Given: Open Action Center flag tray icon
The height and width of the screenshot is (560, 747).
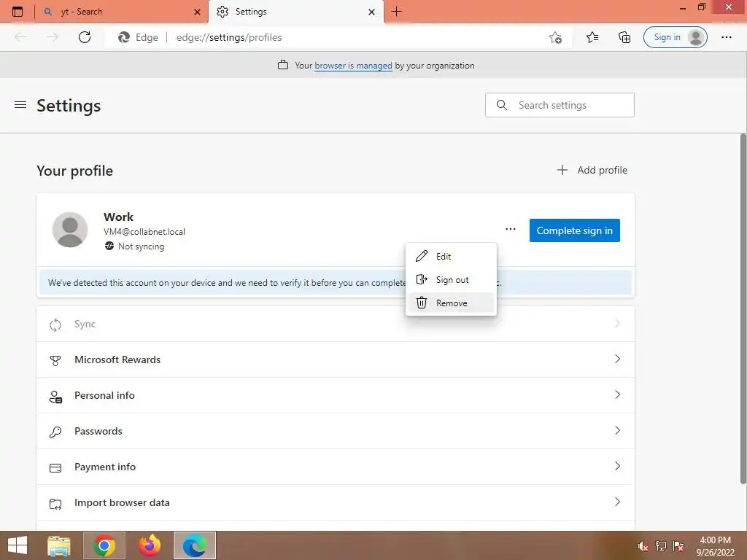Looking at the screenshot, I should pos(678,545).
